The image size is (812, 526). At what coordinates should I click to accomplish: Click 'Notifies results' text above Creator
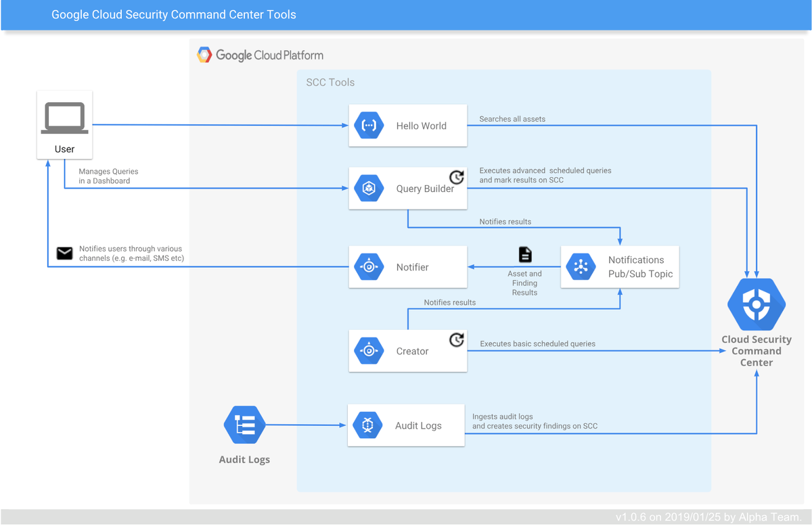pos(450,302)
